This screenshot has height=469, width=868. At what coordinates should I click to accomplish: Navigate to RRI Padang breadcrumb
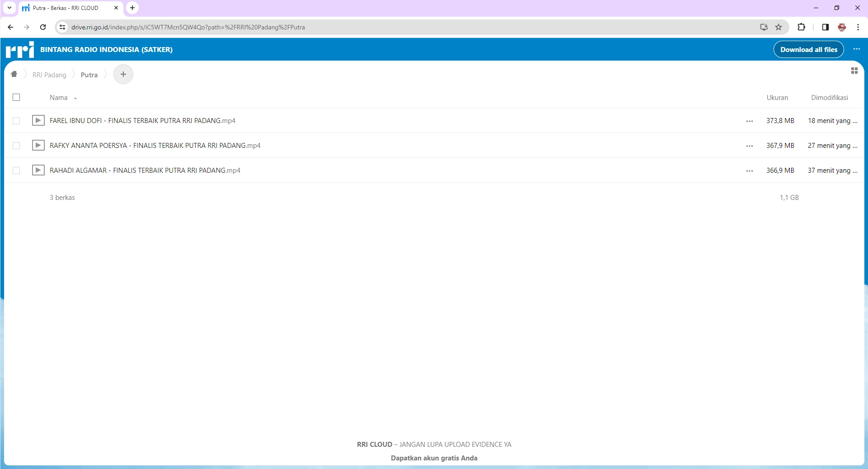pyautogui.click(x=49, y=75)
